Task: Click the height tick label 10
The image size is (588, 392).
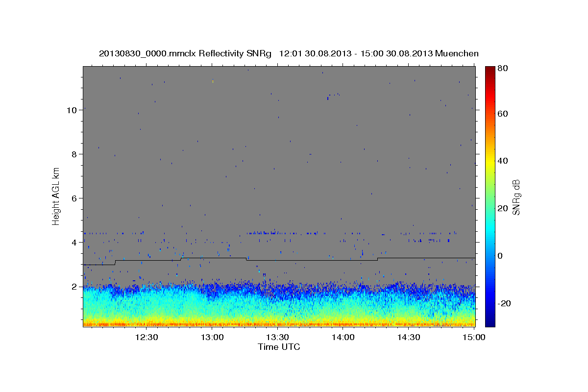Action: point(72,110)
